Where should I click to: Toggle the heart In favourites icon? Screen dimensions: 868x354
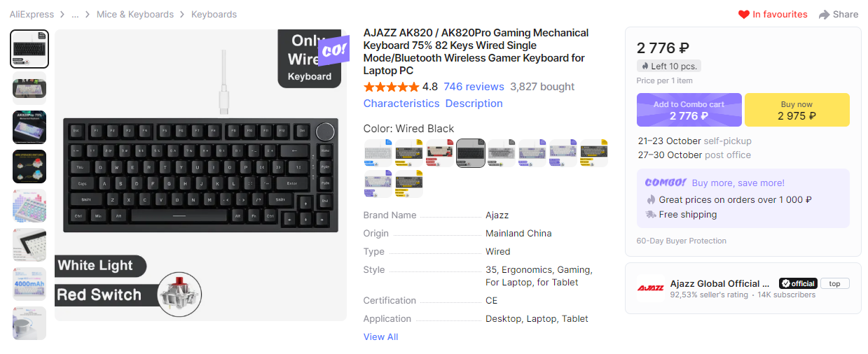[744, 14]
